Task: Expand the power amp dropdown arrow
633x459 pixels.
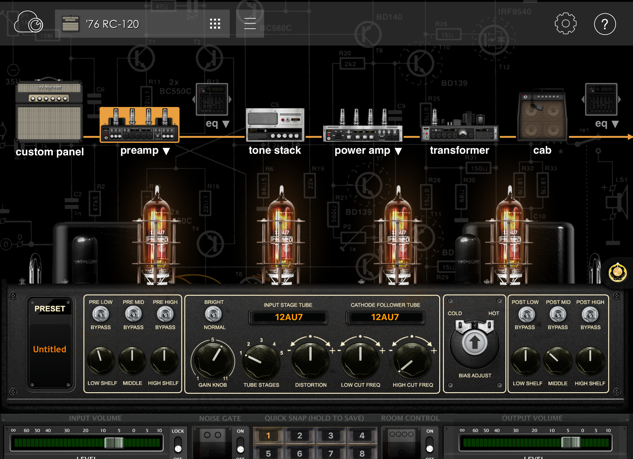Action: click(x=398, y=152)
